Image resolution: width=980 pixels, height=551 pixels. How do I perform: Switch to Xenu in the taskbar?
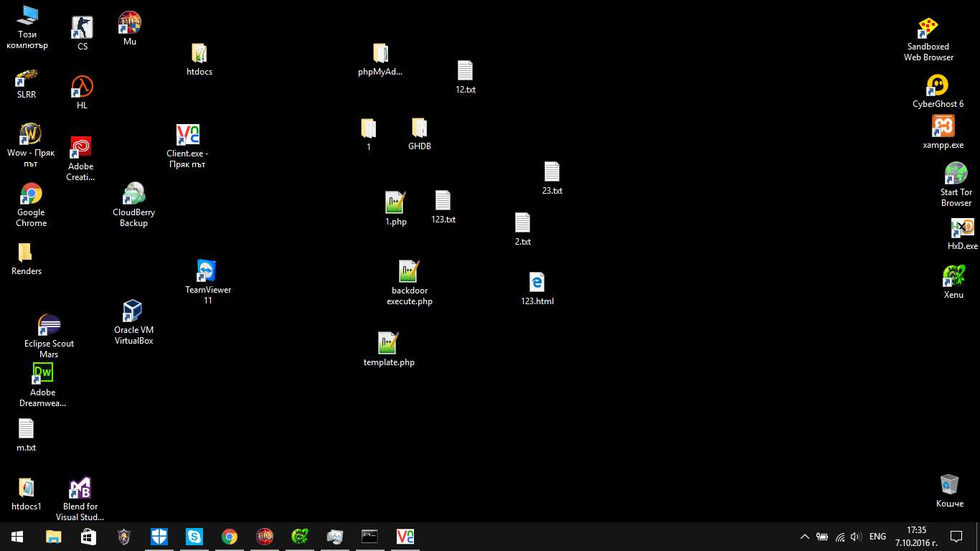point(299,537)
